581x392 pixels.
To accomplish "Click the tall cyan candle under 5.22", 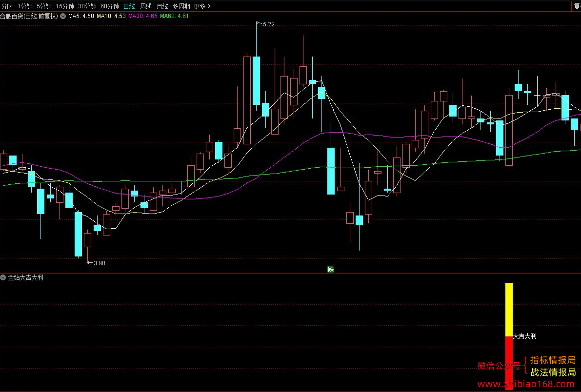I will [x=256, y=81].
